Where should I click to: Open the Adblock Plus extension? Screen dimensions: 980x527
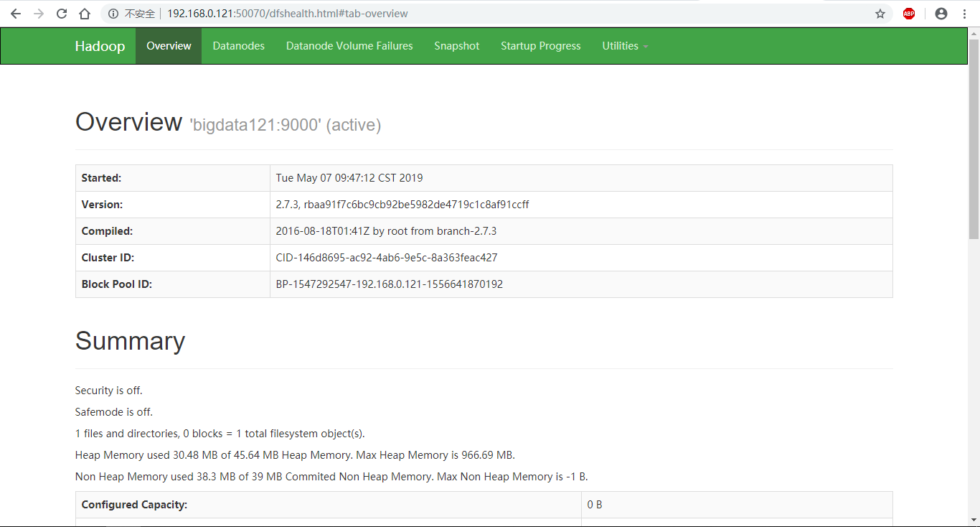pyautogui.click(x=909, y=14)
